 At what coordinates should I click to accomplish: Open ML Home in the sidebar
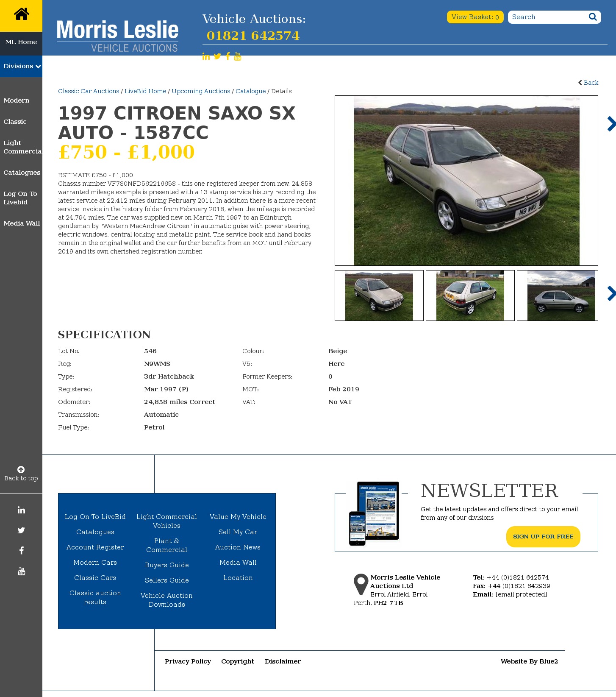point(21,42)
